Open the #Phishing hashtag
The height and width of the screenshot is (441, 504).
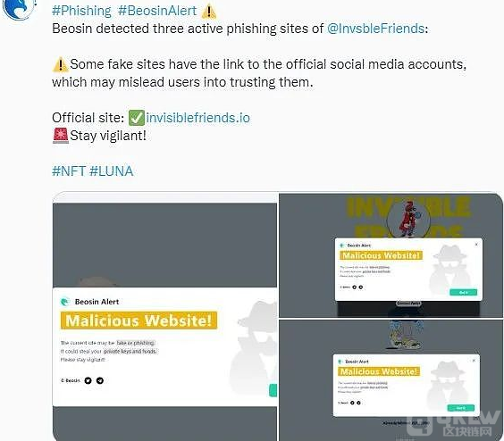pyautogui.click(x=81, y=11)
